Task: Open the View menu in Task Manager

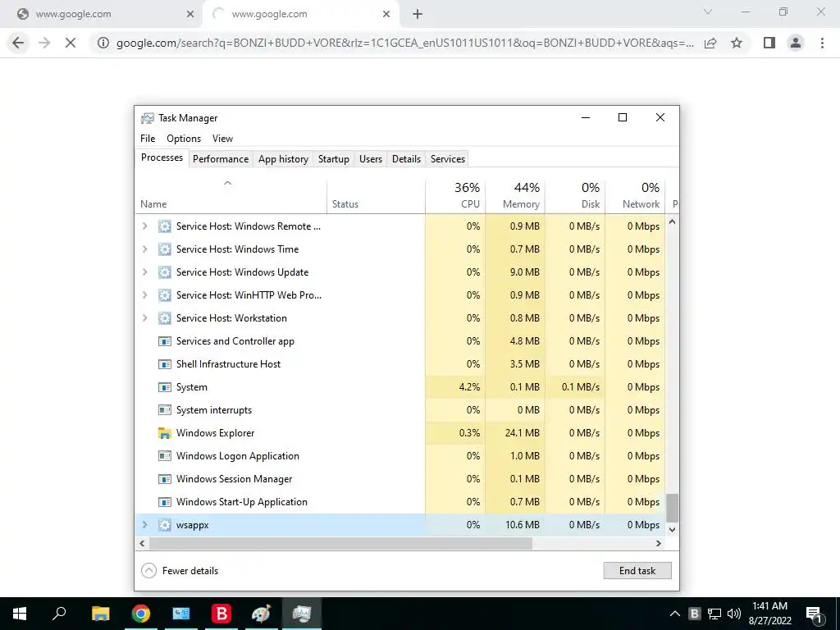Action: pyautogui.click(x=222, y=138)
